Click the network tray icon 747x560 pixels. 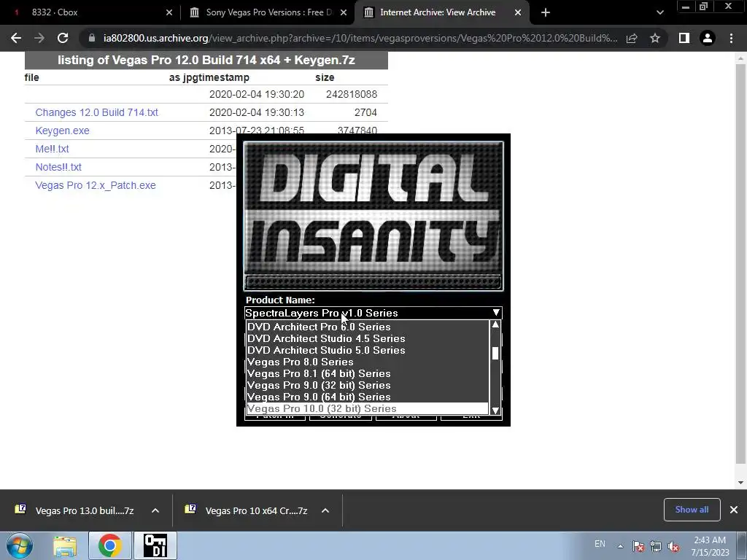click(x=656, y=546)
